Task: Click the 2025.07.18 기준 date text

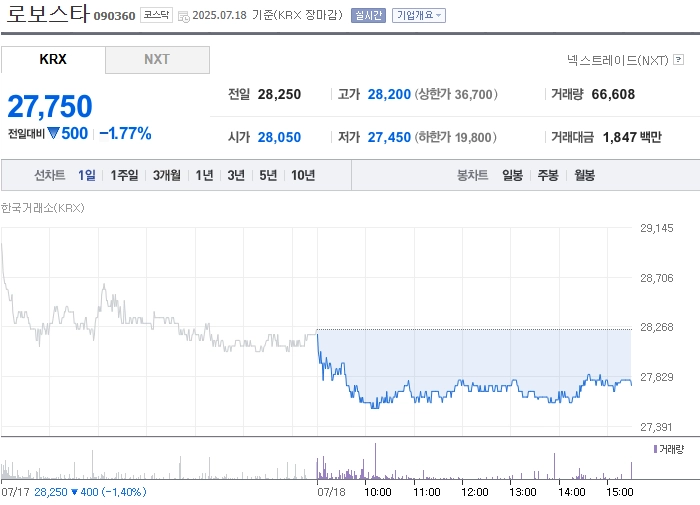Action: pos(267,15)
